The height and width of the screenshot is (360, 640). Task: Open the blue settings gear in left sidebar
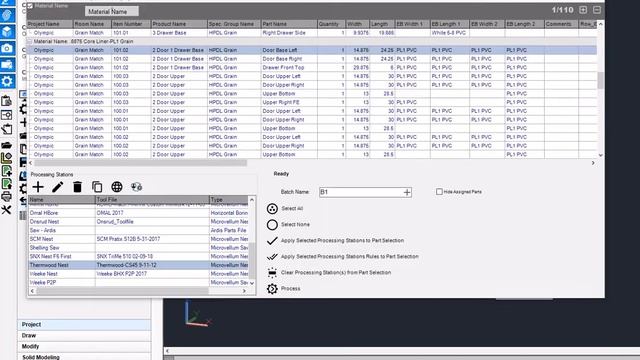pyautogui.click(x=7, y=81)
